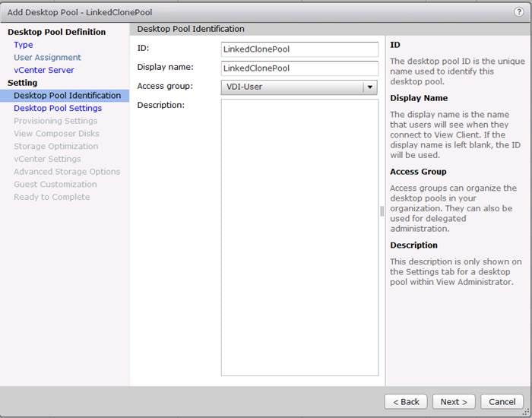Cancel the Add Desktop Pool wizard
The image size is (532, 418).
click(502, 402)
